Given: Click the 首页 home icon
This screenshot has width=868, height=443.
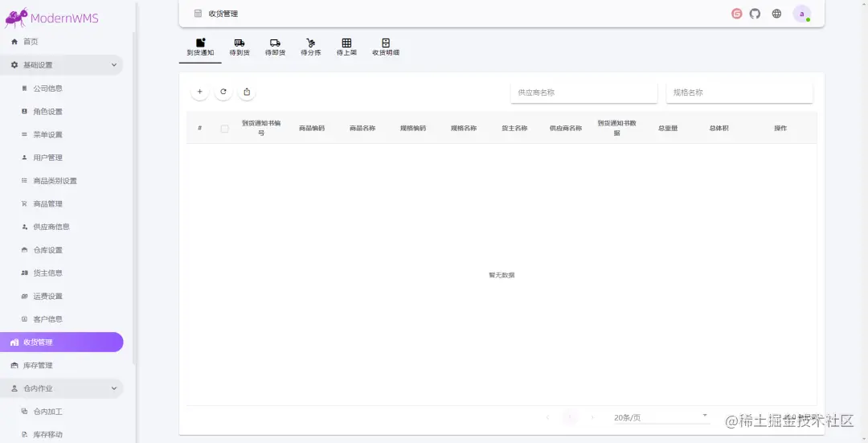Looking at the screenshot, I should (14, 42).
